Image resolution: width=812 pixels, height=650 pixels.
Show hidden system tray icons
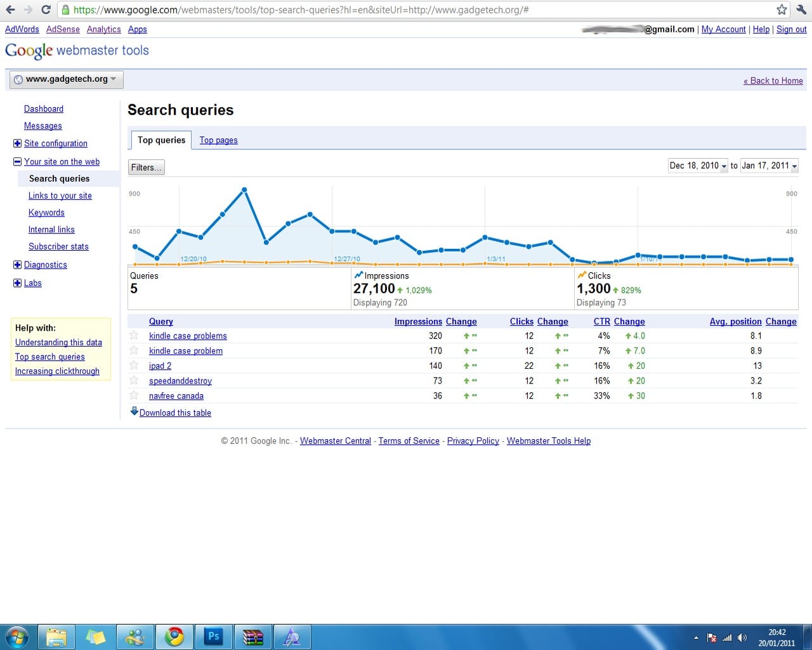point(696,637)
